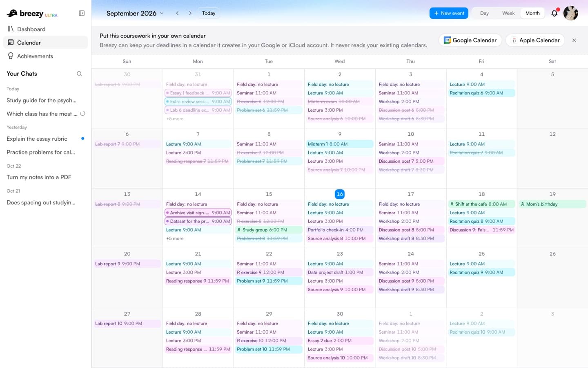
Task: Open 'Discussion 9: Fals...' event
Action: click(x=481, y=230)
